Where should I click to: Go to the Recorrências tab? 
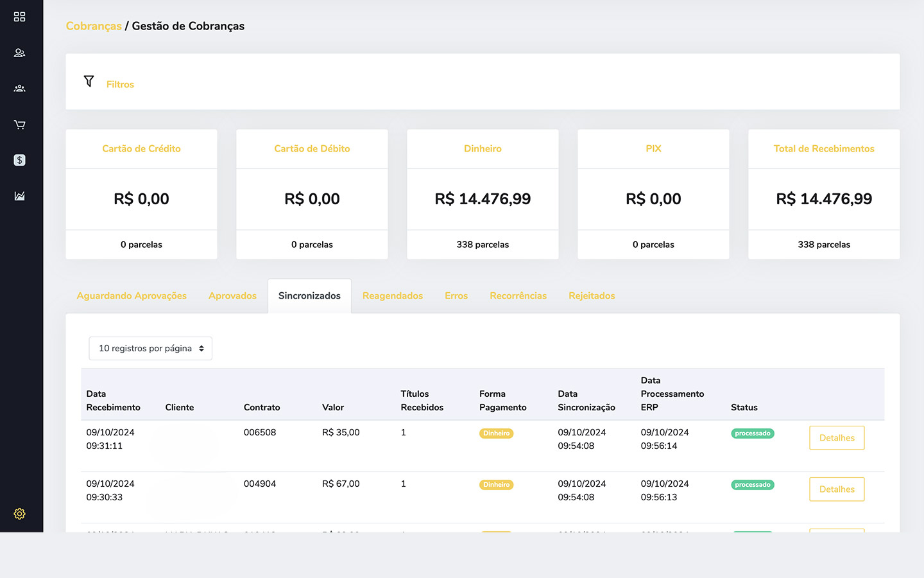click(518, 295)
